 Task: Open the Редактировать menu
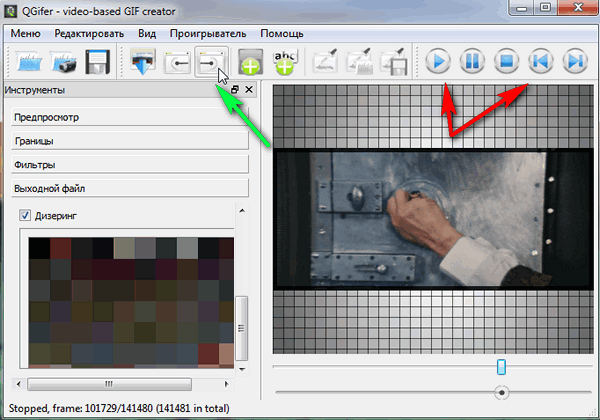(x=89, y=34)
